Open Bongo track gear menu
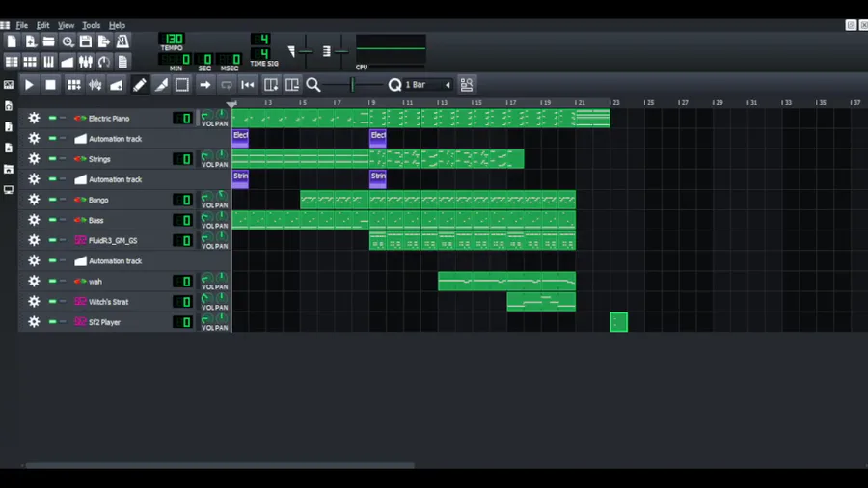The image size is (868, 488). coord(34,200)
